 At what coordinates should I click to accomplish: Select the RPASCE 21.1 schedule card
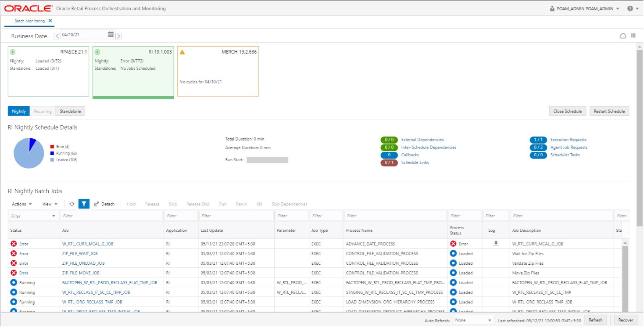[x=48, y=71]
